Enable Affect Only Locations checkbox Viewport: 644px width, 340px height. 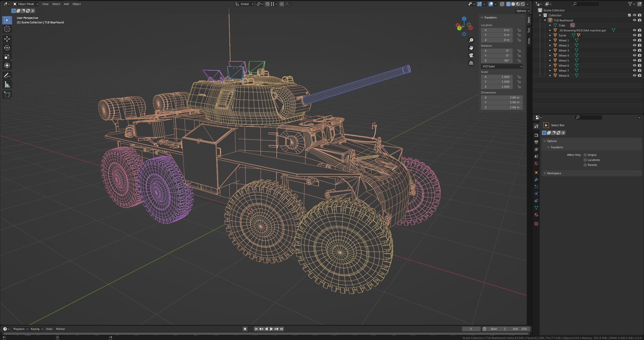[x=585, y=160]
